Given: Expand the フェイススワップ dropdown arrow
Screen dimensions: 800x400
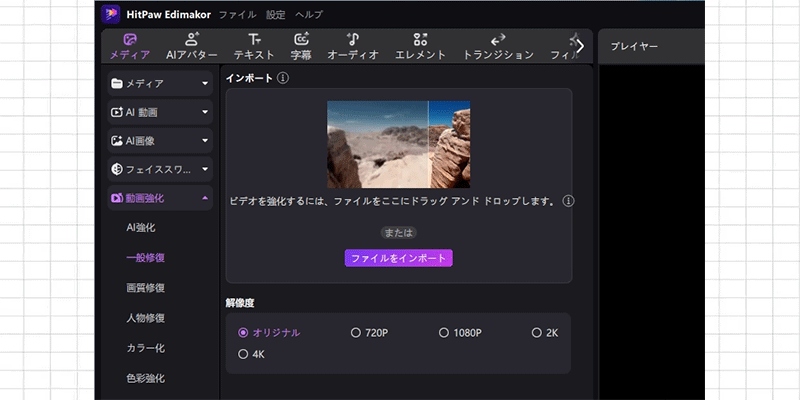Looking at the screenshot, I should tap(205, 169).
